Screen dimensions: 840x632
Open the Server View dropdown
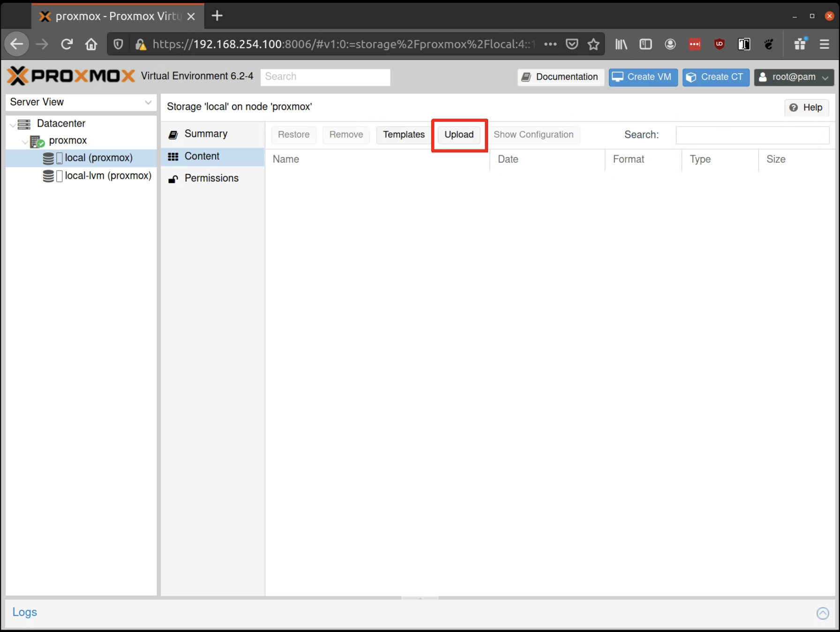tap(148, 102)
